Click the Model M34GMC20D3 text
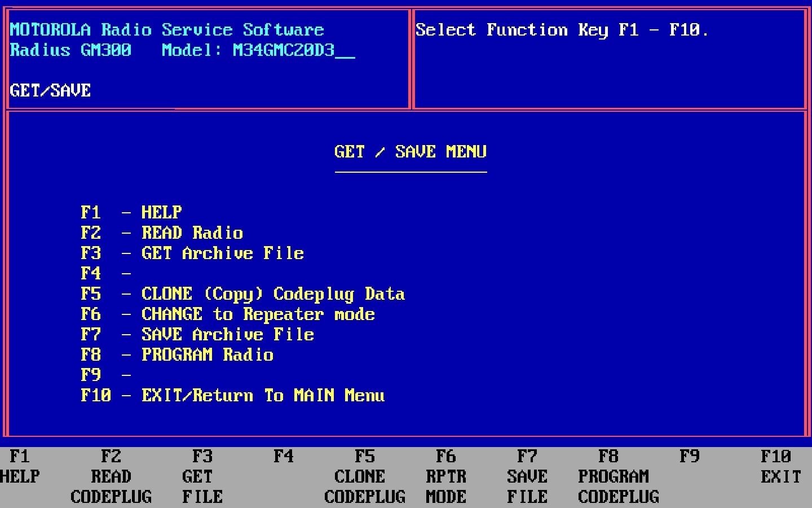The image size is (812, 508). (258, 50)
